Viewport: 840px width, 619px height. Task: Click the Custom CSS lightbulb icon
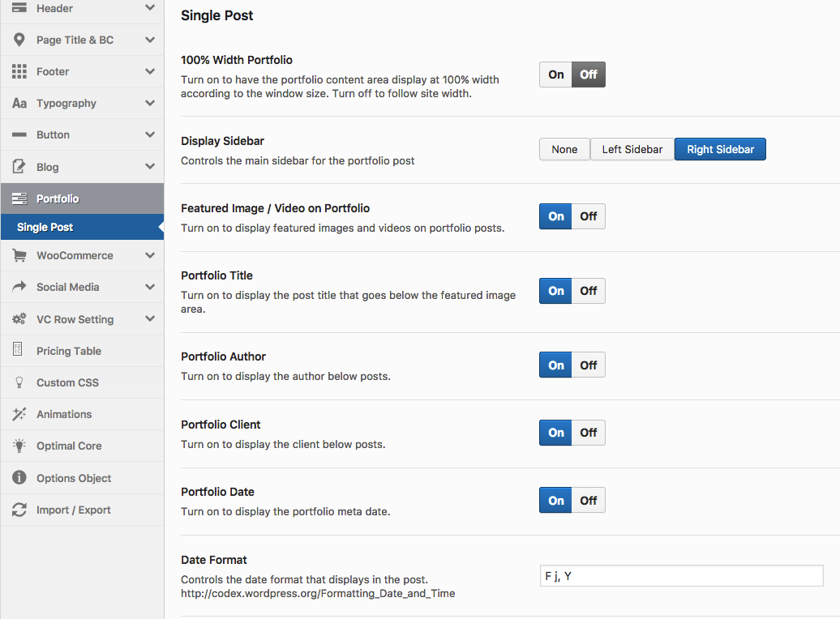(x=19, y=382)
